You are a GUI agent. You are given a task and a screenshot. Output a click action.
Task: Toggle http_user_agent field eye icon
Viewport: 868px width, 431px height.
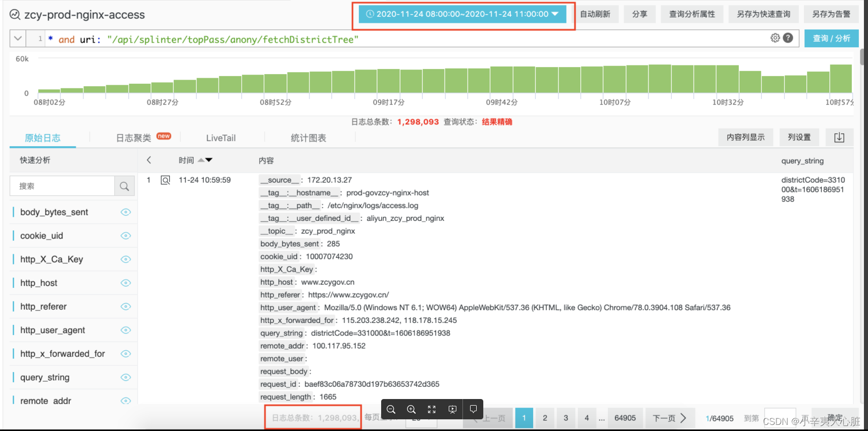(126, 330)
